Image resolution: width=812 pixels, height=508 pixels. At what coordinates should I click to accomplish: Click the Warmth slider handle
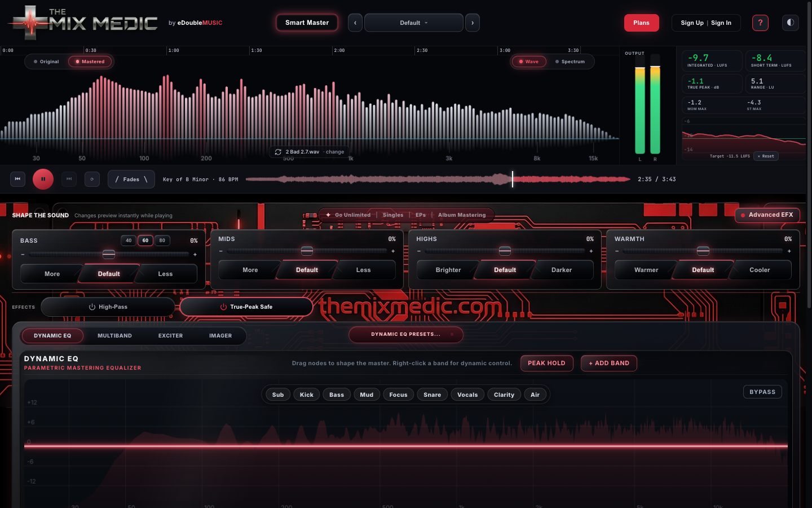point(703,251)
